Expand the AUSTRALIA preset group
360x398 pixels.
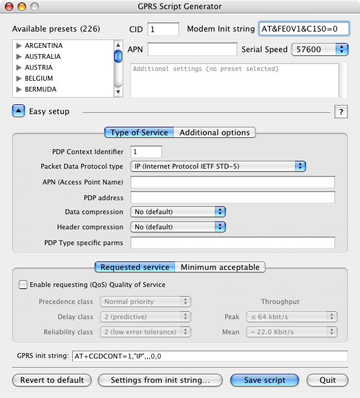click(x=19, y=57)
